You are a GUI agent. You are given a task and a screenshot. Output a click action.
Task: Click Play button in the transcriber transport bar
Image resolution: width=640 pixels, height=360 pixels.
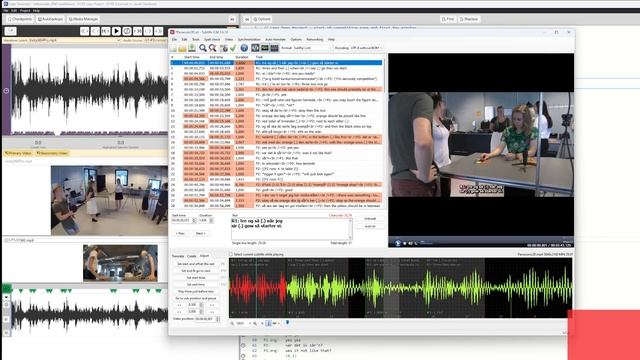116,31
